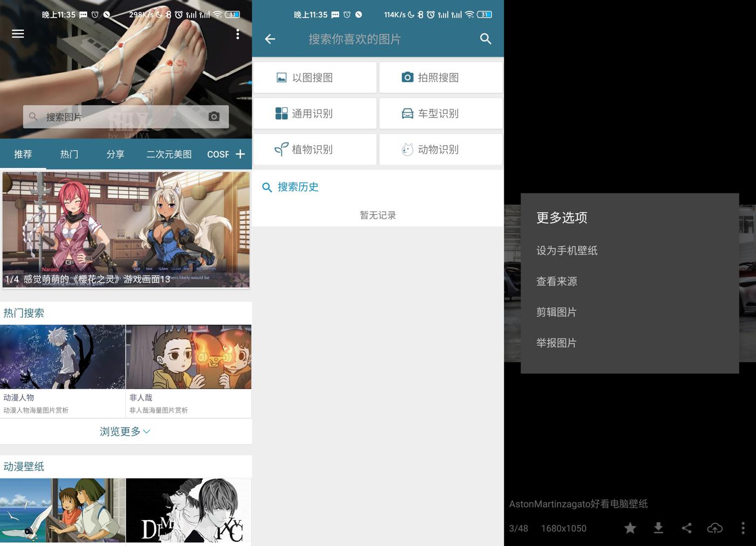
Task: Expand 浏览更多 to browse more
Action: (125, 431)
